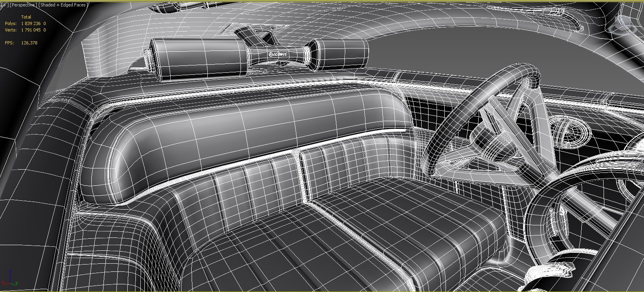Viewport: 644px width, 292px height.
Task: Click the XYZ world axis tripod
Action: click(10, 282)
